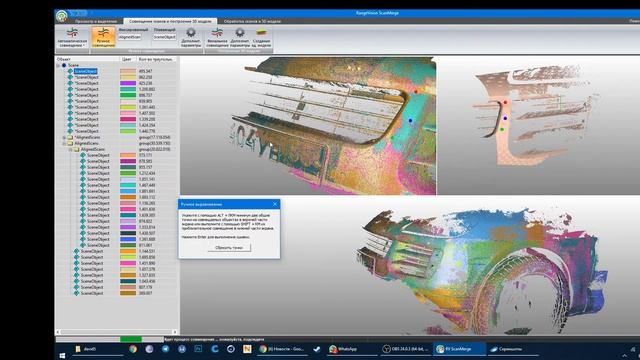Click the red marker point on the grille scan
Image resolution: width=640 pixels, height=360 pixels.
click(x=416, y=91)
